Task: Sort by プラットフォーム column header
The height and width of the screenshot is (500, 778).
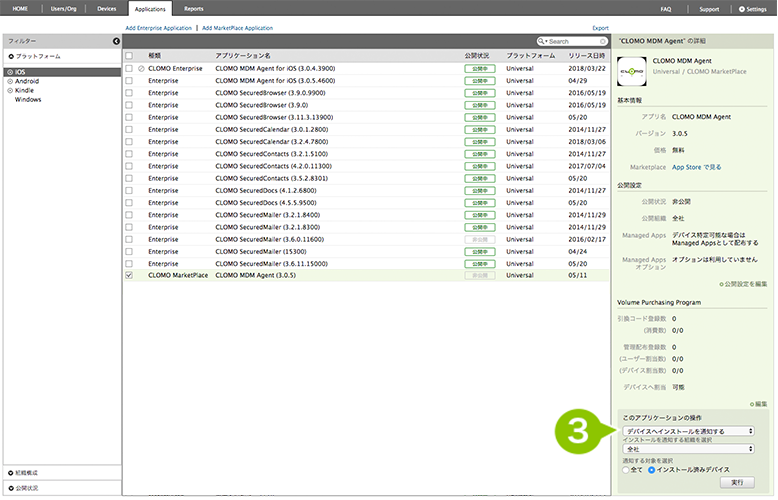Action: [531, 56]
